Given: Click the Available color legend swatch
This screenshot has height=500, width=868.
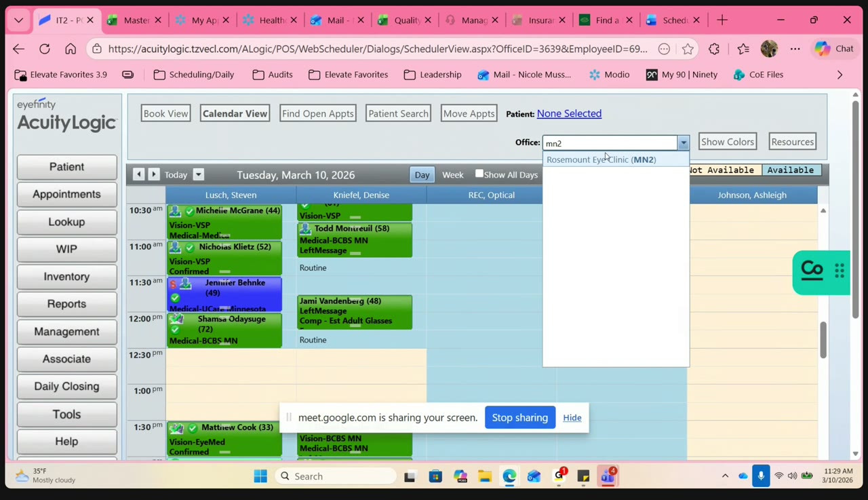Looking at the screenshot, I should (791, 170).
